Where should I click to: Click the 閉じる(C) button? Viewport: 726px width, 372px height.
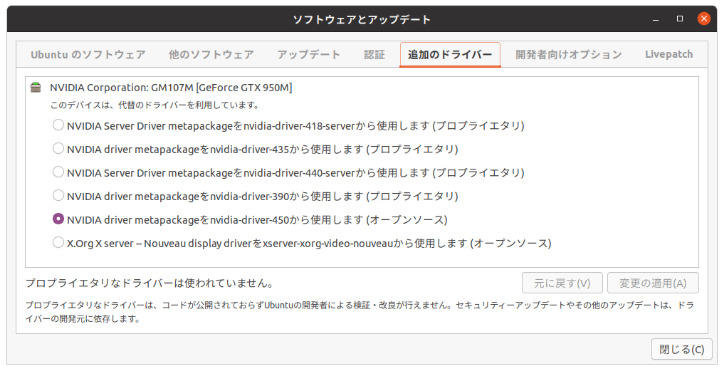pos(682,349)
